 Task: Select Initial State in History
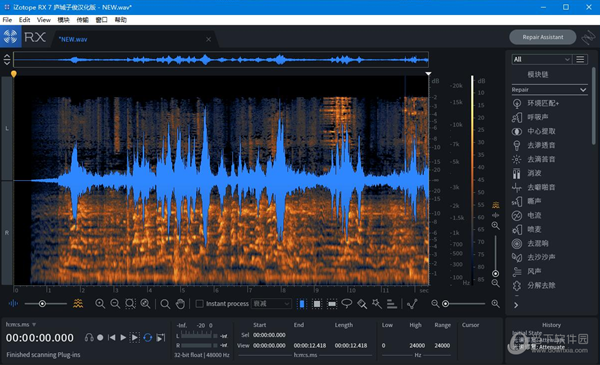click(x=527, y=333)
